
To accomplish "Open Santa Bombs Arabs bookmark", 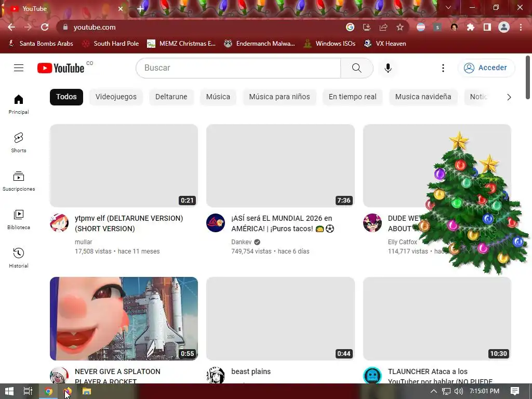I will pyautogui.click(x=41, y=44).
